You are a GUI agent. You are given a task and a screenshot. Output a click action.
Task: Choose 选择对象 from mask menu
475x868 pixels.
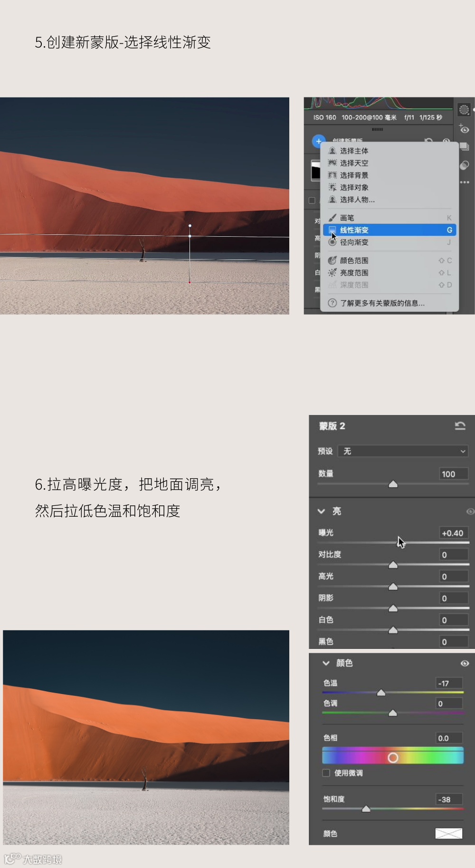pyautogui.click(x=389, y=187)
